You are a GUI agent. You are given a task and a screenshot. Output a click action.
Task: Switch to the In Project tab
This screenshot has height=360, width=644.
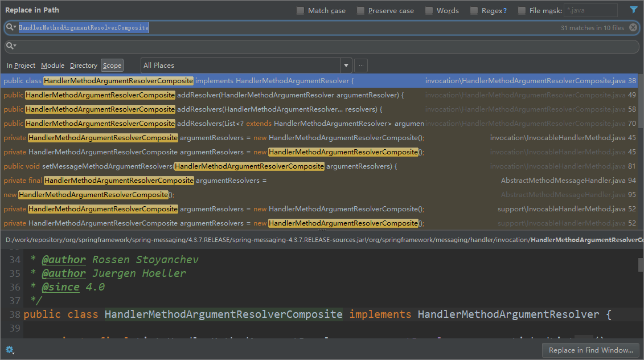21,66
